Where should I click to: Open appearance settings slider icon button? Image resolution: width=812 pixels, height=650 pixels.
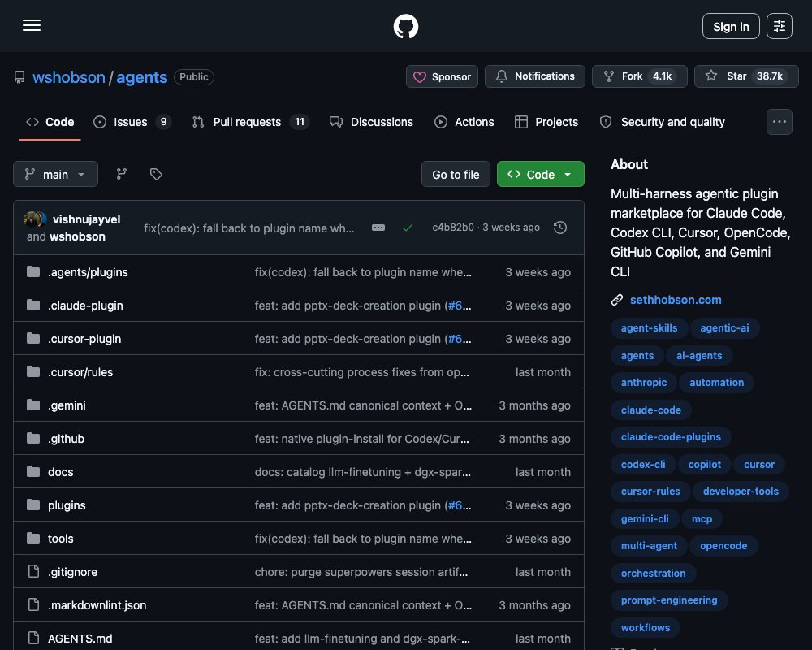[x=779, y=26]
